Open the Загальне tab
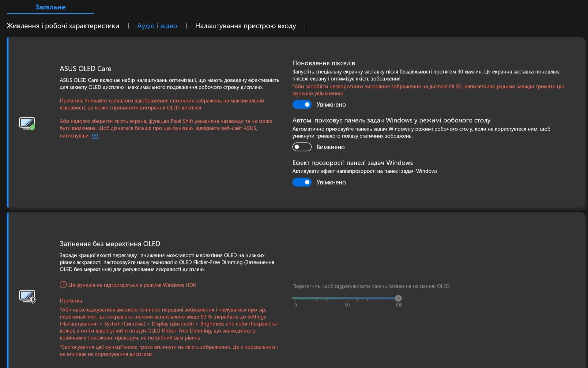 coord(50,7)
